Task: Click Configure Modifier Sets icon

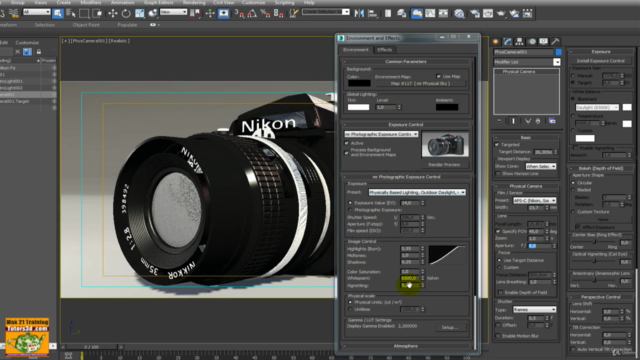Action: 552,121
